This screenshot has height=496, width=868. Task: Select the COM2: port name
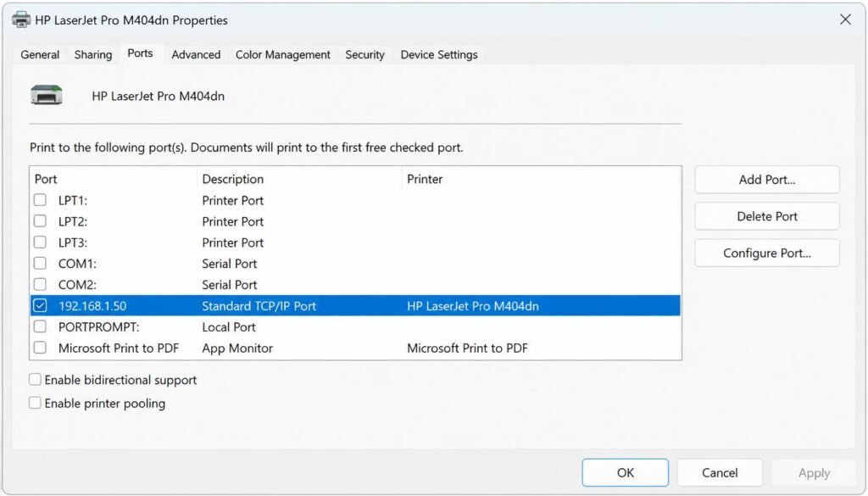click(77, 285)
